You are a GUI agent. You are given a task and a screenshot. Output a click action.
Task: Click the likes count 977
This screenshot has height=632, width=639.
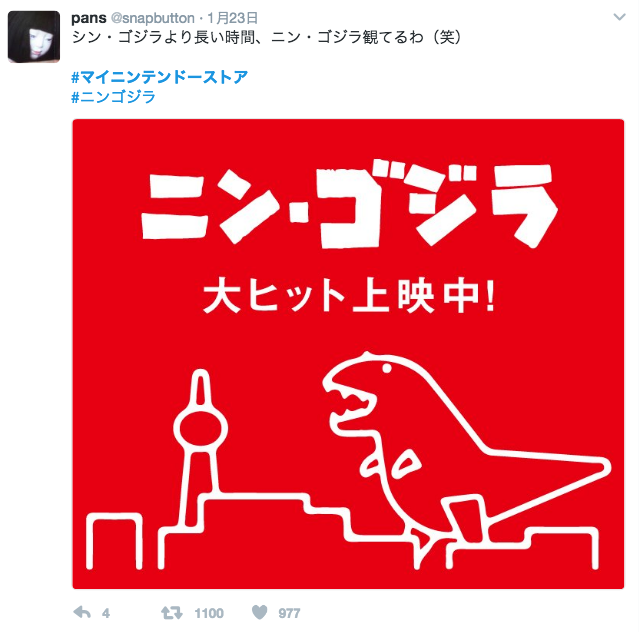289,613
